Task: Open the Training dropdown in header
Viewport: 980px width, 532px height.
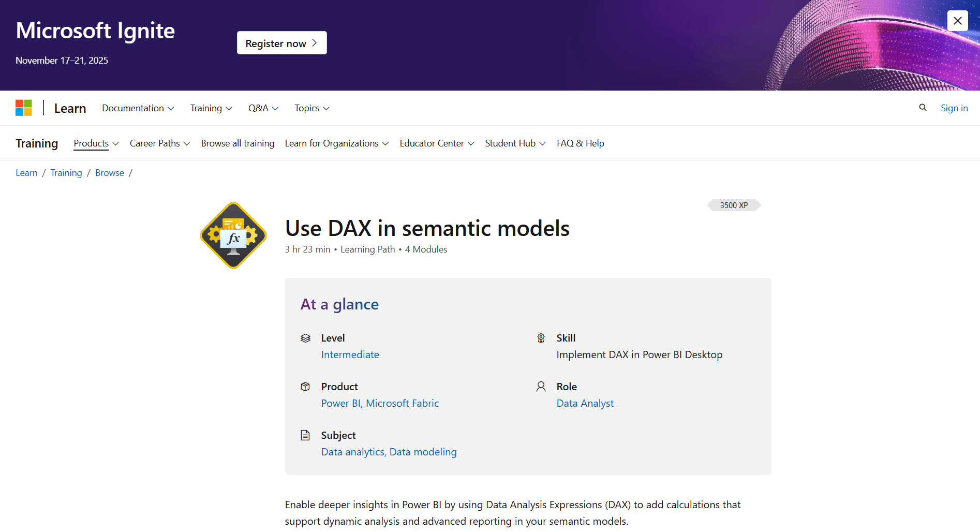Action: point(211,108)
